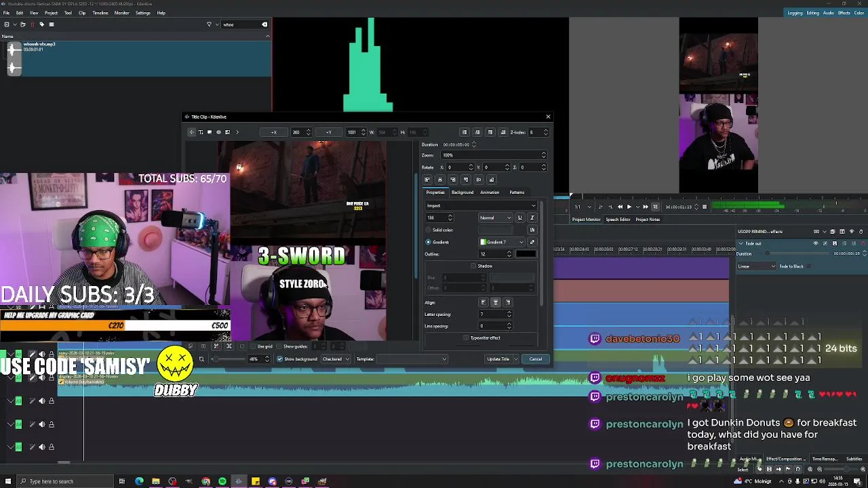Viewport: 868px width, 488px height.
Task: Open the Linear fade type dropdown
Action: (756, 266)
